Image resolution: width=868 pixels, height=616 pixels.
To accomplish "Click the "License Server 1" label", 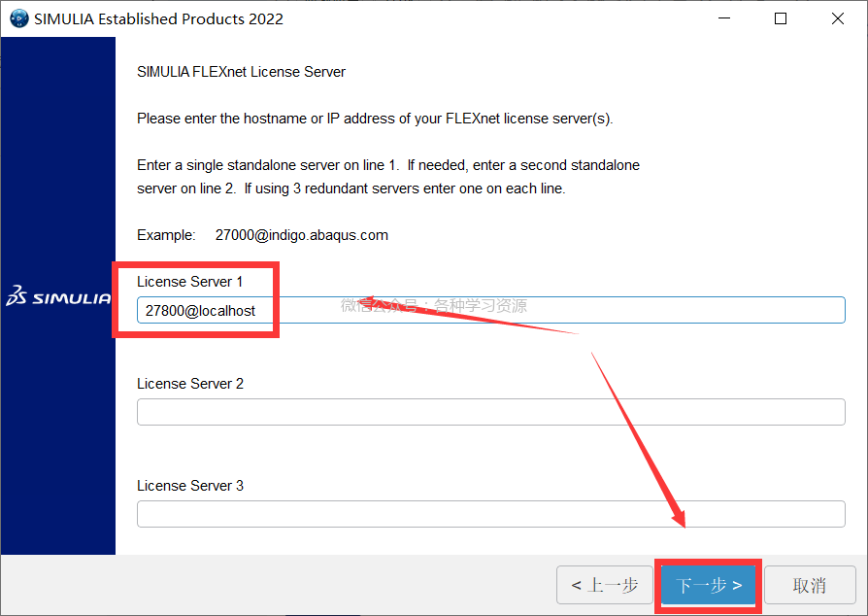I will point(190,282).
